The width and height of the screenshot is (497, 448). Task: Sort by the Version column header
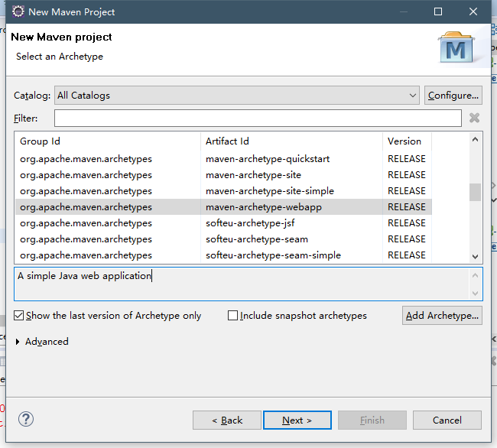(407, 141)
